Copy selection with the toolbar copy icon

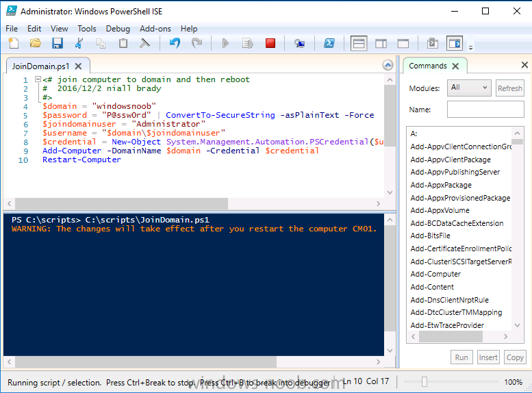point(101,43)
